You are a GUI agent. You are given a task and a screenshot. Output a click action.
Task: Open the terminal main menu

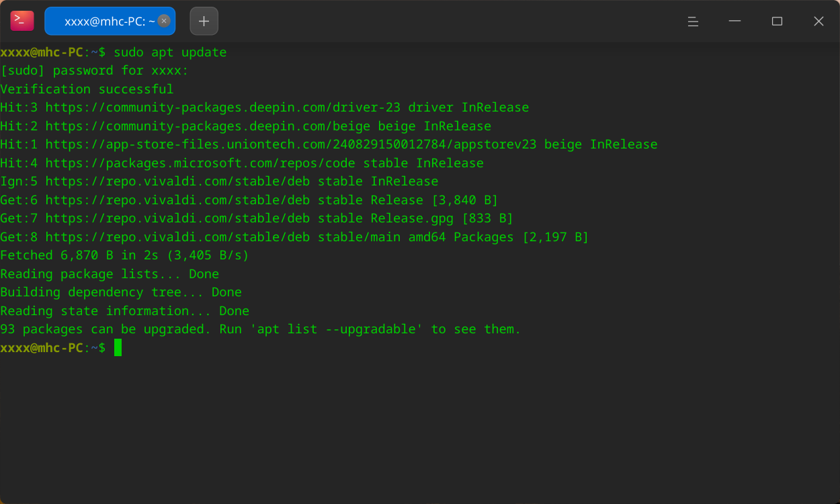pyautogui.click(x=693, y=22)
